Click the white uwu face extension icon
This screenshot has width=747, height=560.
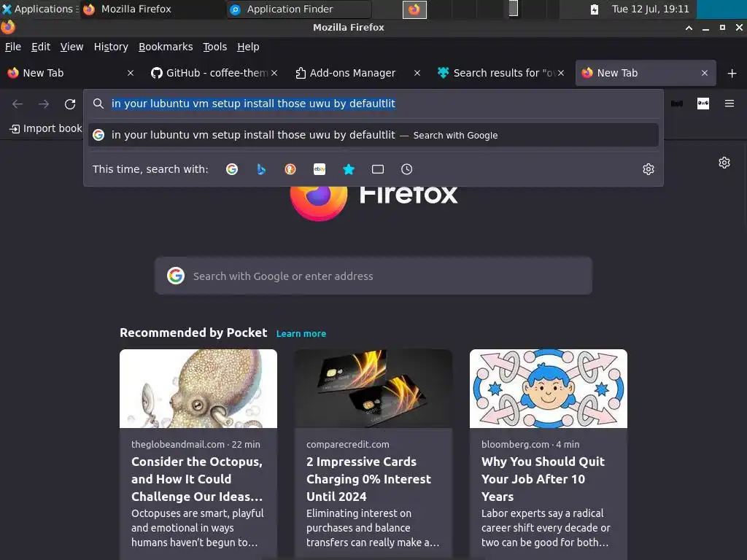(703, 104)
